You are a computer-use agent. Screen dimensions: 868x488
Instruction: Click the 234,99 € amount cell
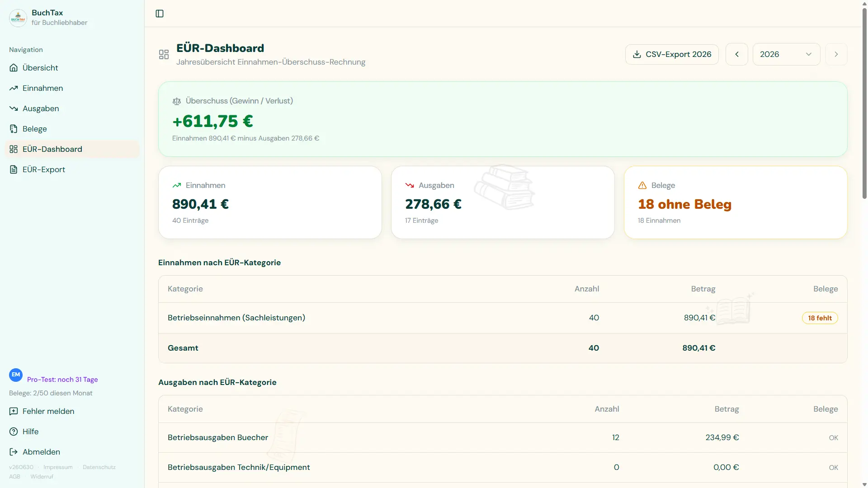click(722, 437)
